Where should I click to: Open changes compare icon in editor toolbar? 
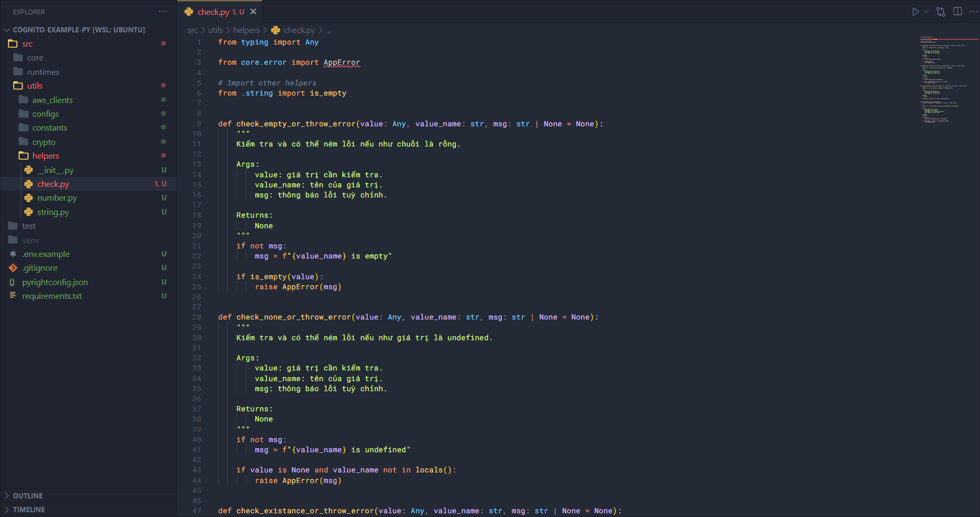point(941,12)
